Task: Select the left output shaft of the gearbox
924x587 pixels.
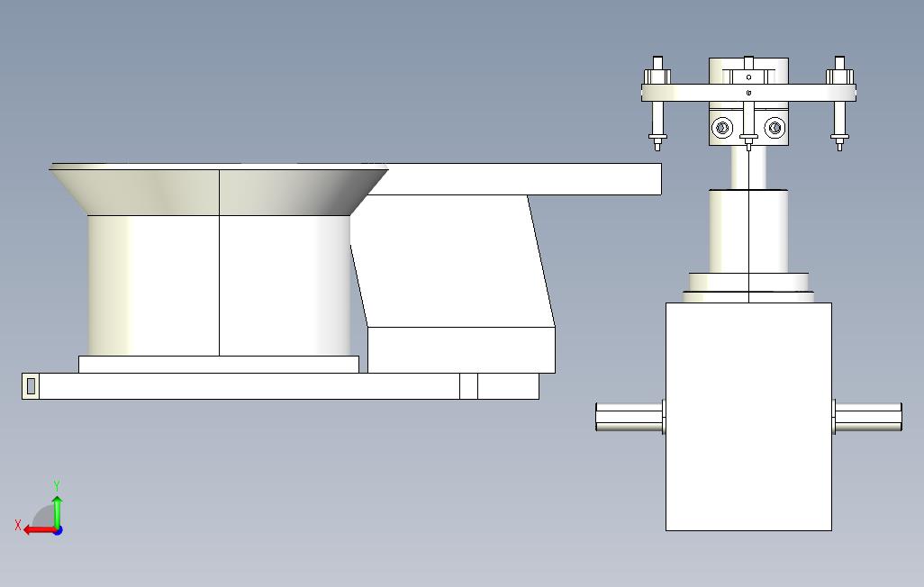Action: coord(630,417)
